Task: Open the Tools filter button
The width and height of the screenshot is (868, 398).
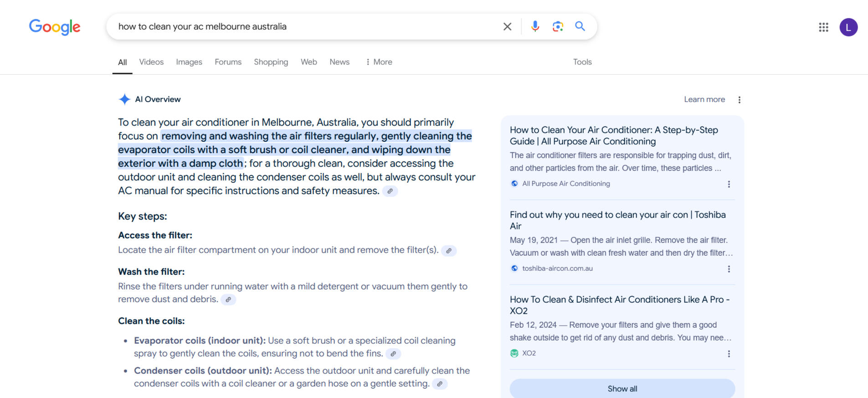Action: pos(582,62)
